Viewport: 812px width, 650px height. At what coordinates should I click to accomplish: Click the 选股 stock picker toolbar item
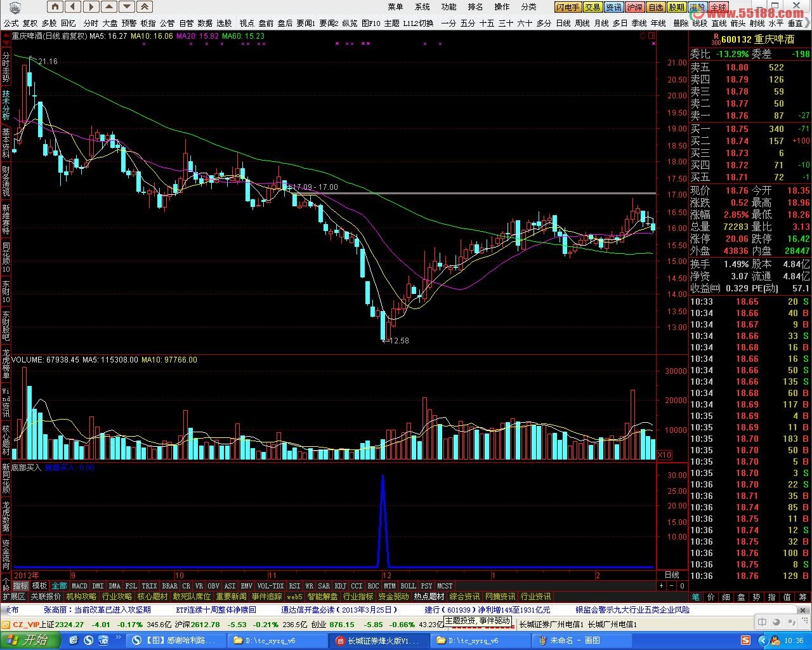point(224,23)
